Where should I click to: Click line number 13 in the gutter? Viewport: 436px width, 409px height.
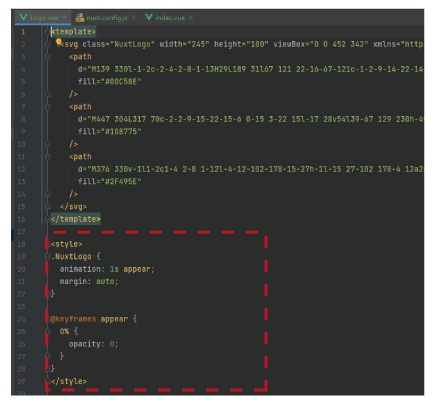(x=21, y=181)
